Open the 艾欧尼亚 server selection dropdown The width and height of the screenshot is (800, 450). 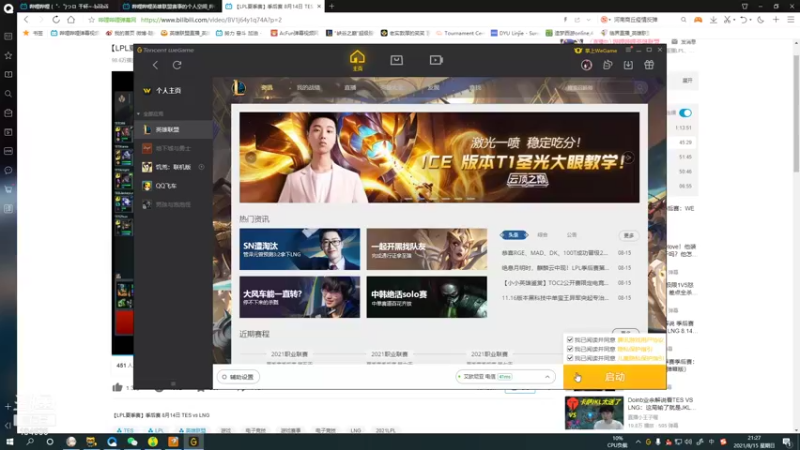[505, 377]
